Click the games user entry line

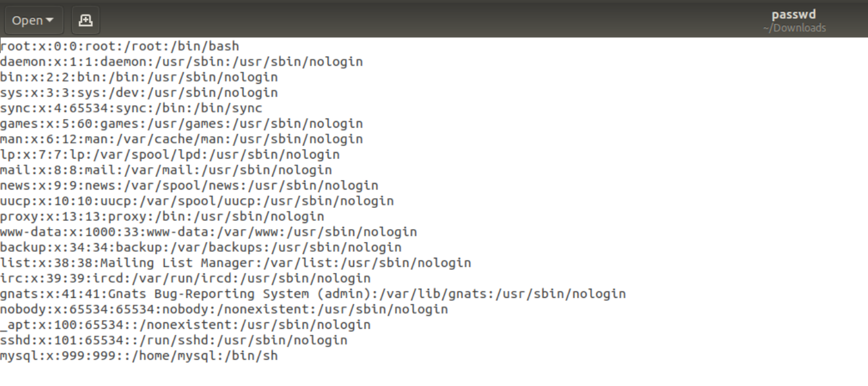click(x=181, y=124)
